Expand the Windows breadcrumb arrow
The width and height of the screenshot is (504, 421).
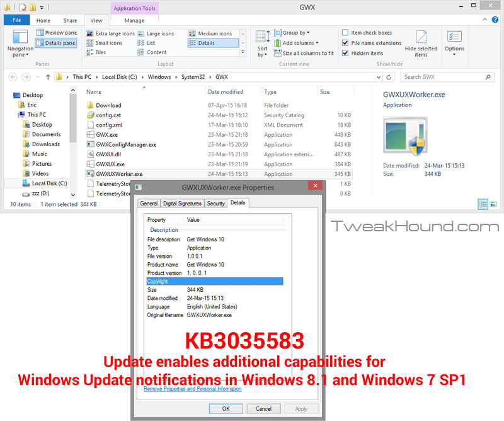176,77
